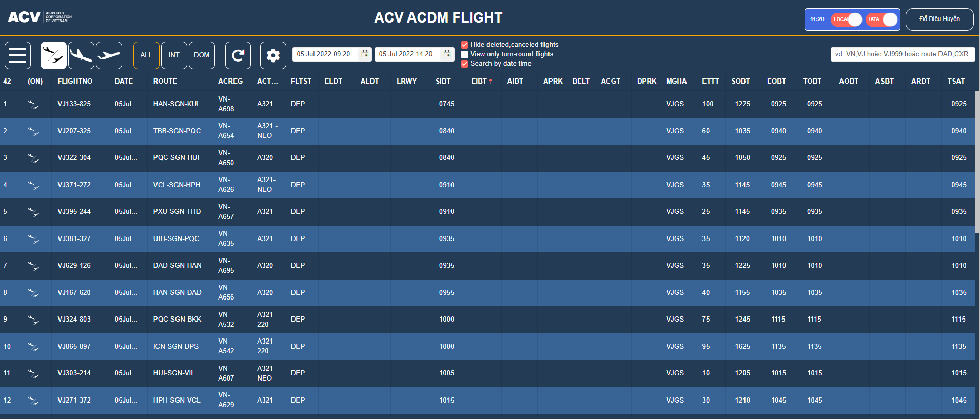
Task: Focus the flight or route search field
Action: pyautogui.click(x=902, y=54)
